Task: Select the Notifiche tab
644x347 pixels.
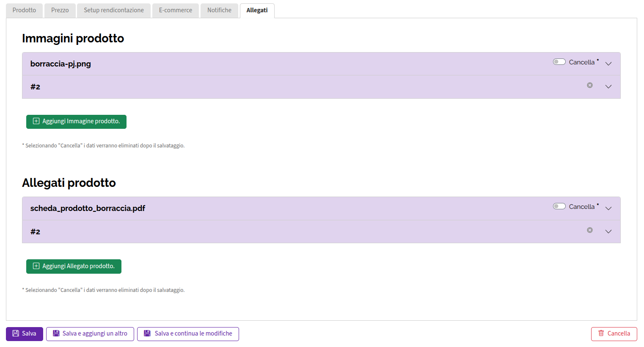Action: coord(219,11)
